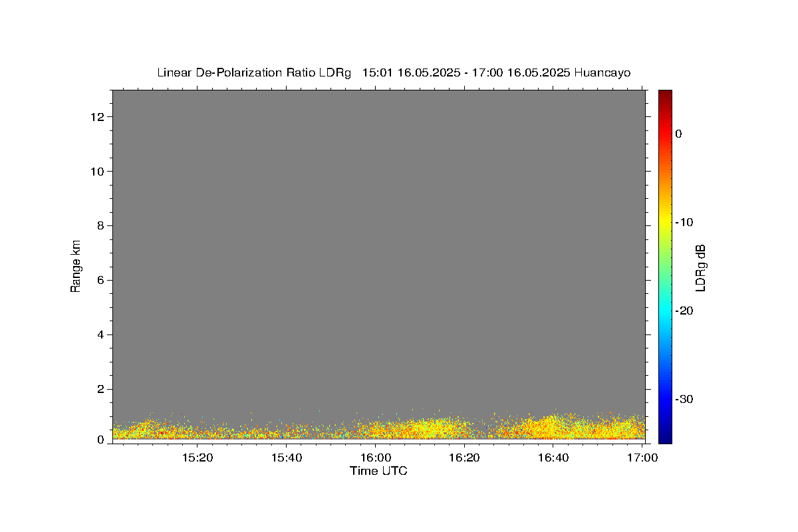Image resolution: width=798 pixels, height=532 pixels.
Task: Click the 'LDRg dB' colorbar label
Action: tap(700, 268)
